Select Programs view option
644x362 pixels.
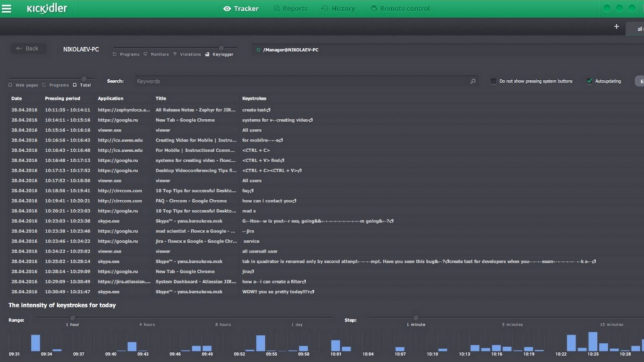pyautogui.click(x=126, y=54)
